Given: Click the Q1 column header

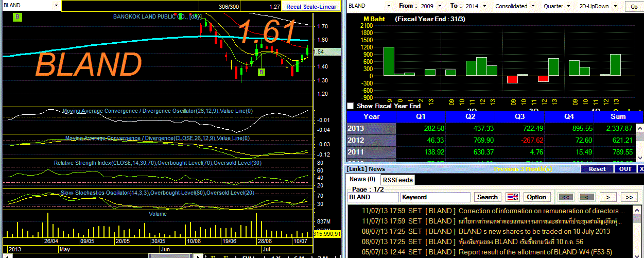Looking at the screenshot, I should pyautogui.click(x=421, y=116).
